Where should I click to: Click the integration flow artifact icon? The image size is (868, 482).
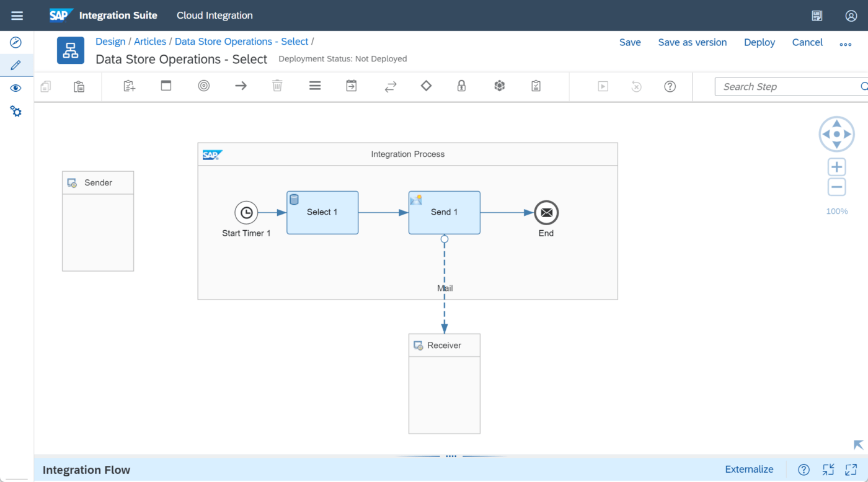click(x=71, y=50)
